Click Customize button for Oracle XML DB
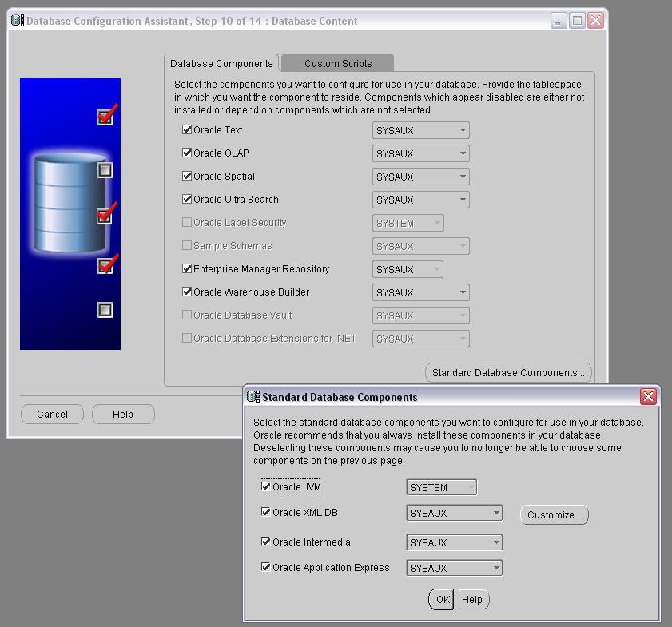This screenshot has width=672, height=627. pos(554,515)
